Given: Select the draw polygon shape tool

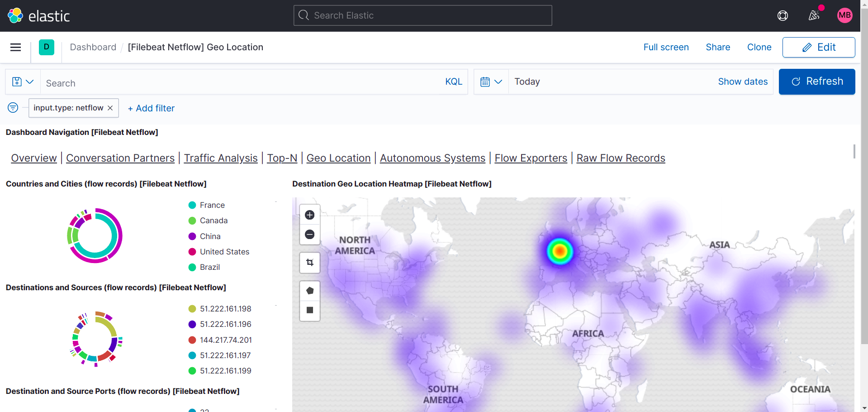Looking at the screenshot, I should [x=310, y=291].
